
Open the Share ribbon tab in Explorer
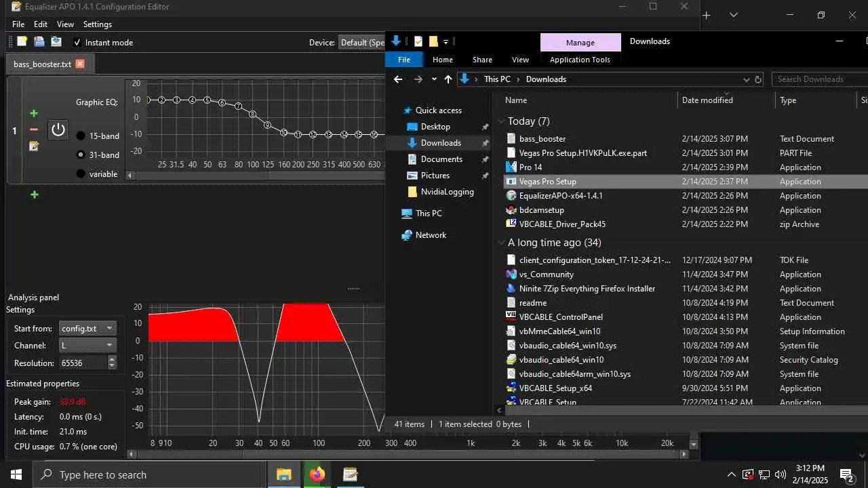point(482,60)
